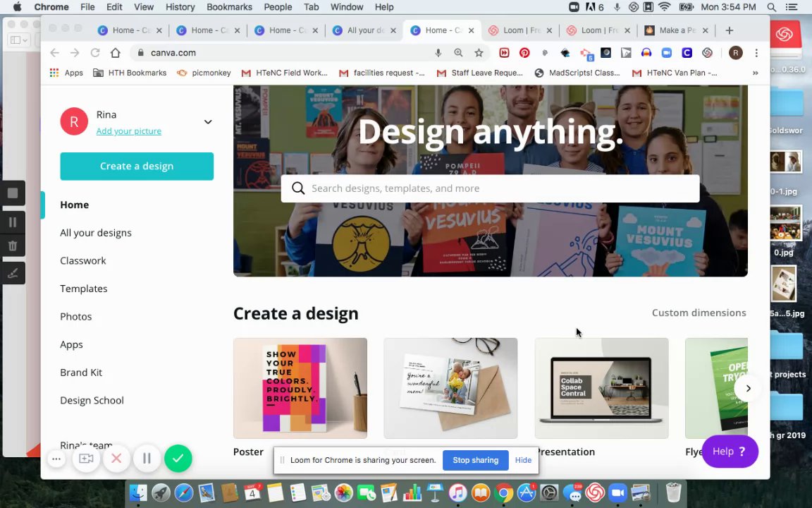Click the Create a design button
Viewport: 812px width, 508px height.
pyautogui.click(x=137, y=167)
